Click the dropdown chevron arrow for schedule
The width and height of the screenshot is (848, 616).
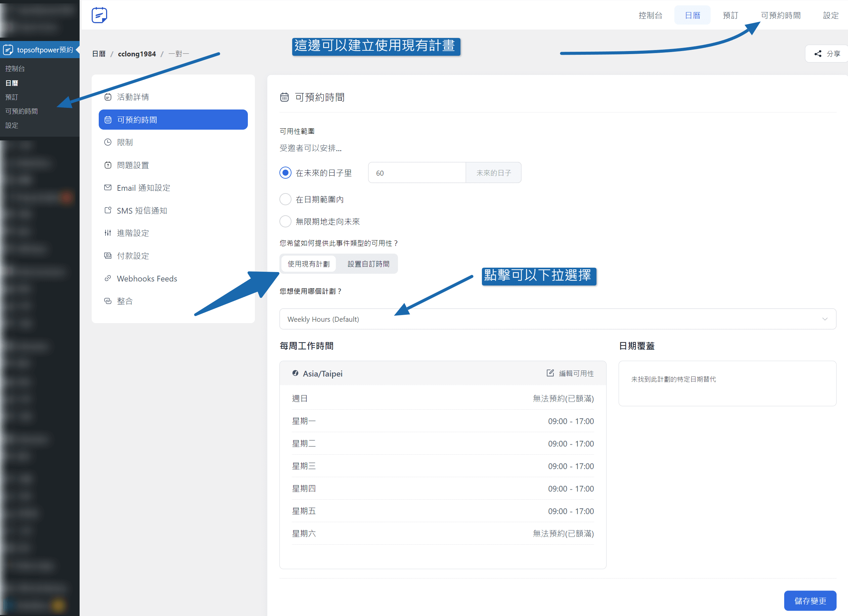[824, 319]
